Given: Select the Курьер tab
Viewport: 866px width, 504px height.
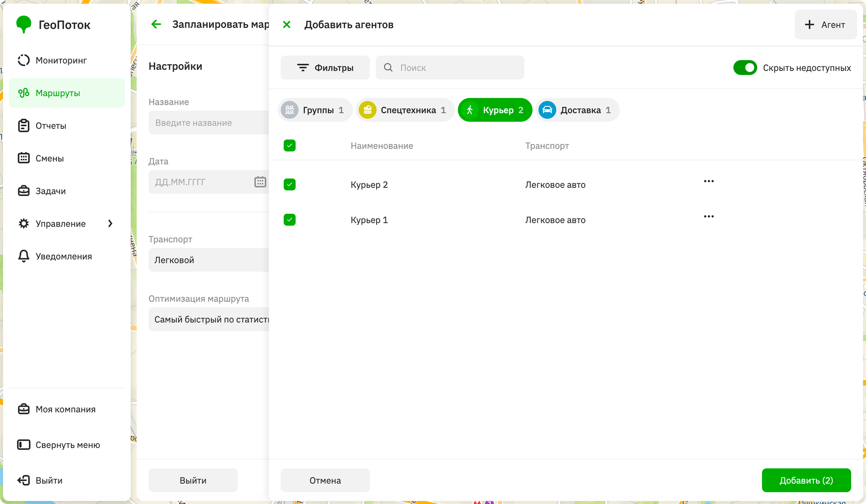Looking at the screenshot, I should pyautogui.click(x=495, y=110).
